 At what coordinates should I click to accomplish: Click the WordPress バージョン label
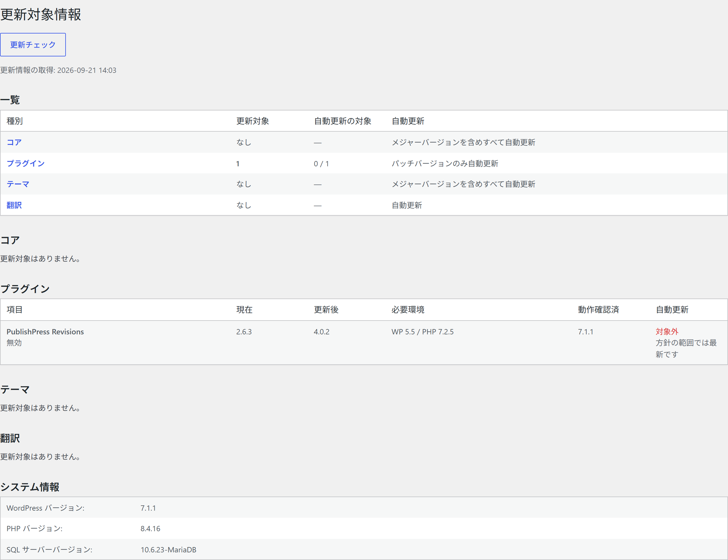click(45, 508)
